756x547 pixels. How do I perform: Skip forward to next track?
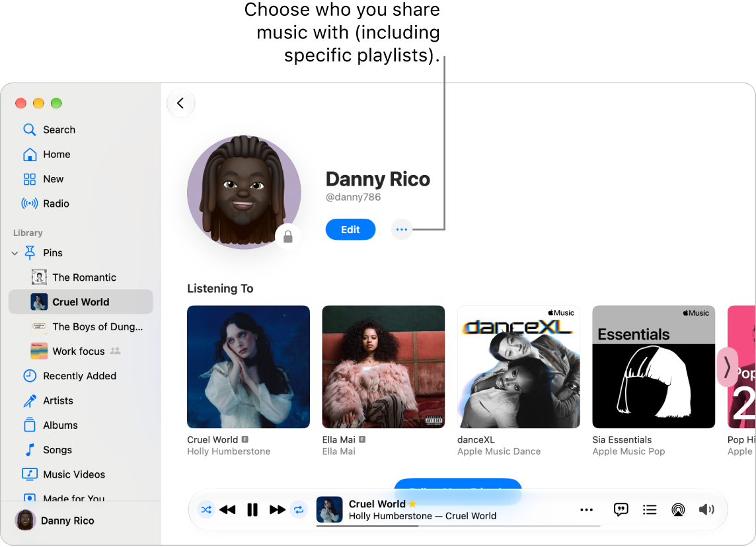click(x=278, y=509)
